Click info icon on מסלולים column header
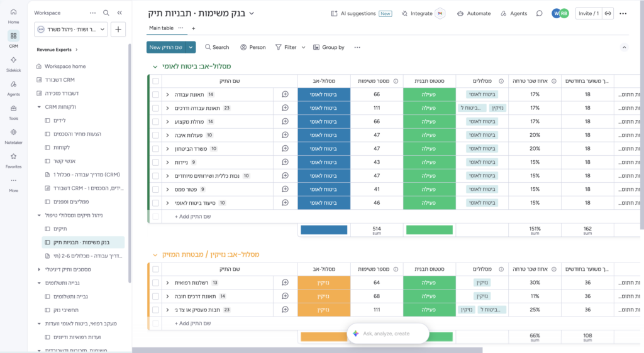This screenshot has height=353, width=644. pos(501,81)
